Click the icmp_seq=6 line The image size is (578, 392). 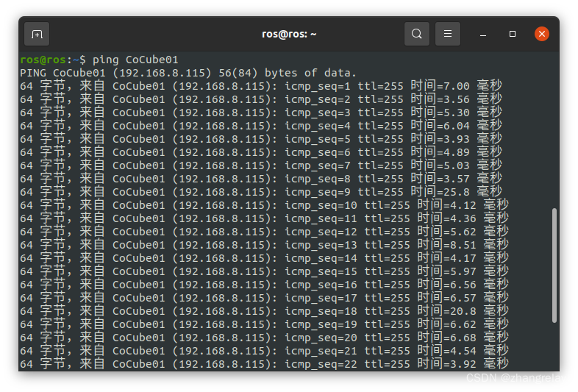pos(261,152)
